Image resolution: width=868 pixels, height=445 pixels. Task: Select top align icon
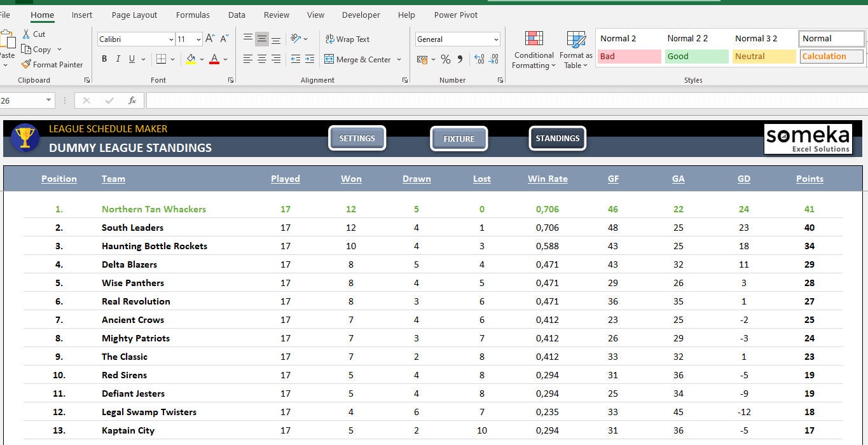coord(248,39)
